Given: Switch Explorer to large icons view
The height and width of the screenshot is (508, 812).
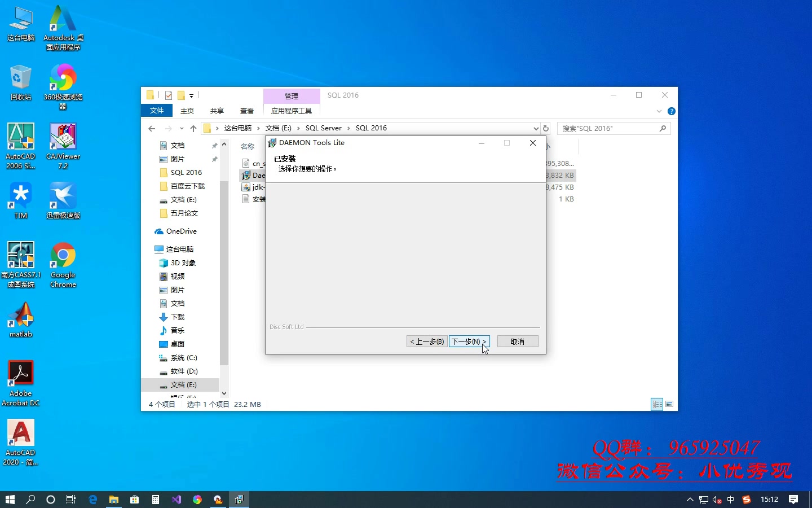Looking at the screenshot, I should click(669, 404).
